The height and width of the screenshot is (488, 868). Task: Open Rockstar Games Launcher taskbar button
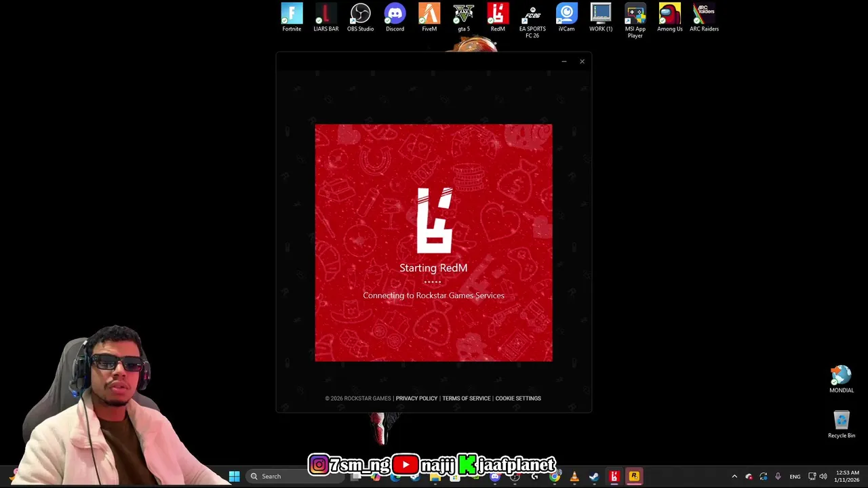coord(634,476)
